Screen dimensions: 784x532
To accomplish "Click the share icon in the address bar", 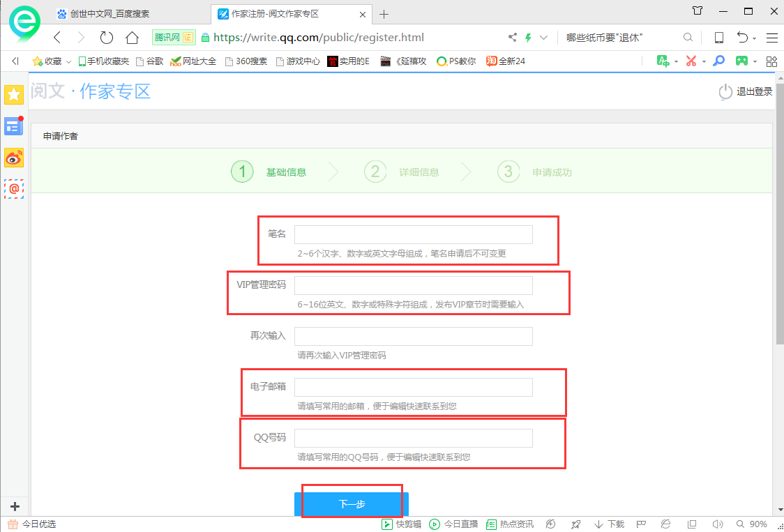I will click(x=513, y=37).
